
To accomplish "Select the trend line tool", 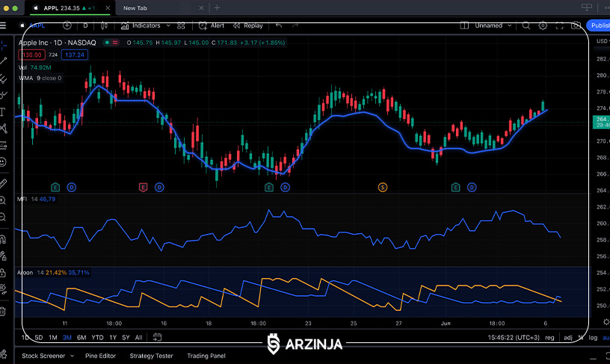I will pos(3,61).
